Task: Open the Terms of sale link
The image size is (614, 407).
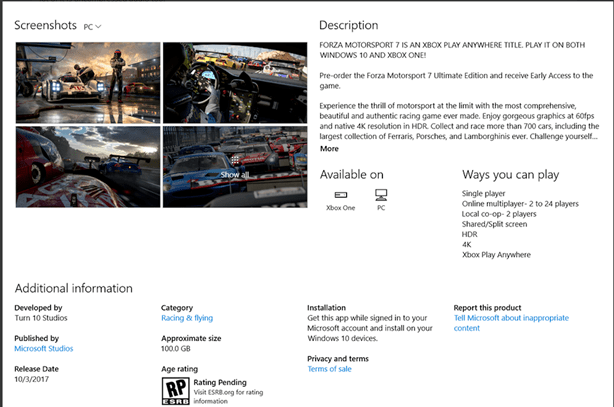Action: tap(331, 369)
